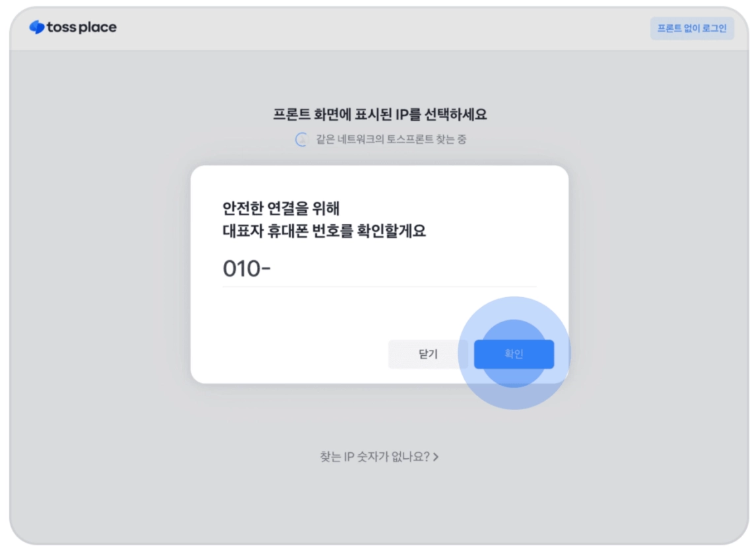Image resolution: width=756 pixels, height=550 pixels.
Task: Click the toss place logo
Action: point(73,28)
